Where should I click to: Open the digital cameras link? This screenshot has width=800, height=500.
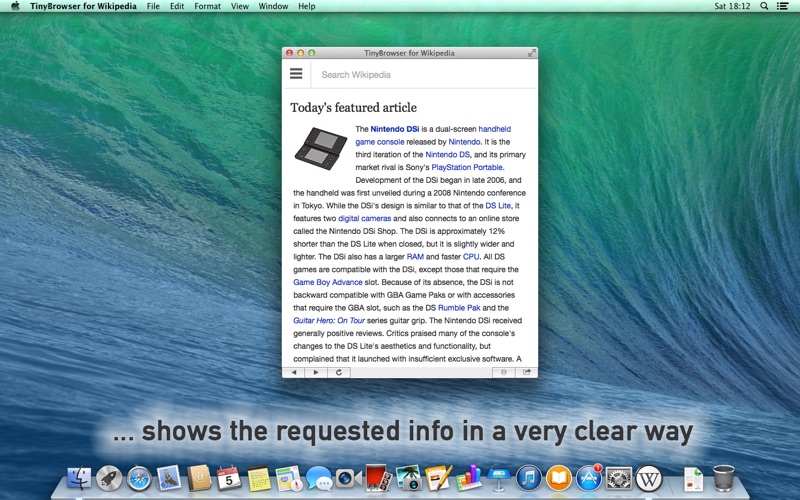pos(365,218)
